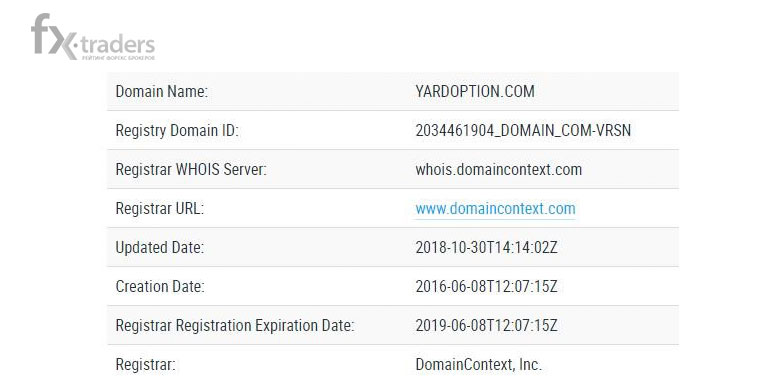
Task: Select the 2034461904_DOMAIN_COM-VRSN value
Action: pyautogui.click(x=523, y=131)
